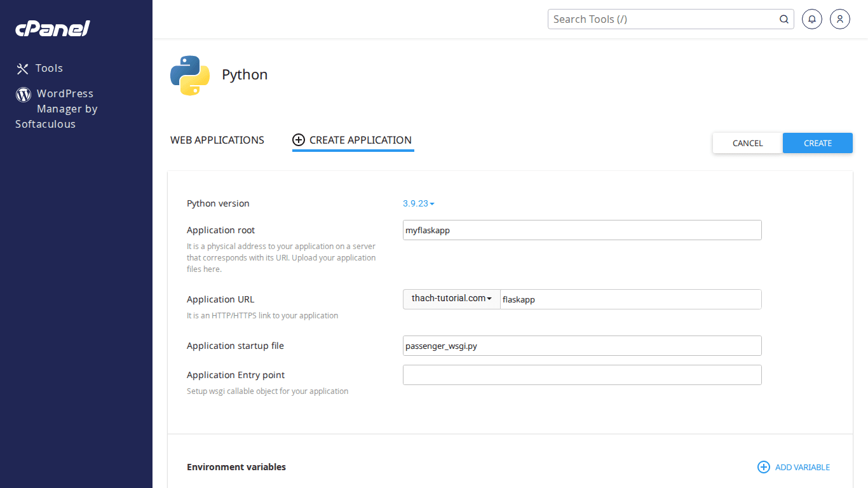Click the empty Application Entry point field
The width and height of the screenshot is (868, 488).
(581, 375)
